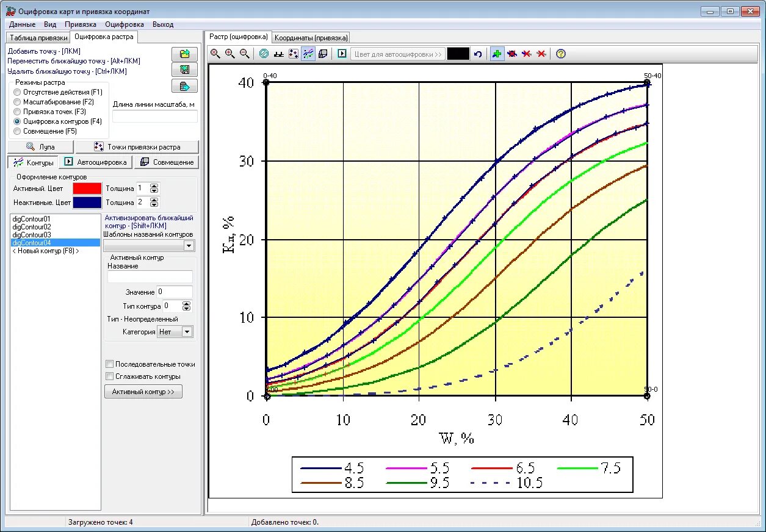Select digContour04 in contour list
Viewport: 766px width, 532px height.
tap(55, 242)
